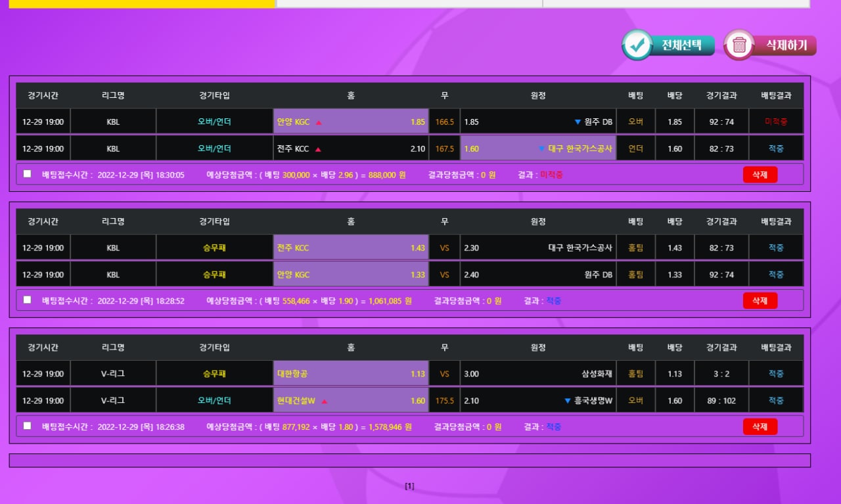The width and height of the screenshot is (841, 504).
Task: Delete the bet with 1,578,946 원 expected payout
Action: pos(760,426)
